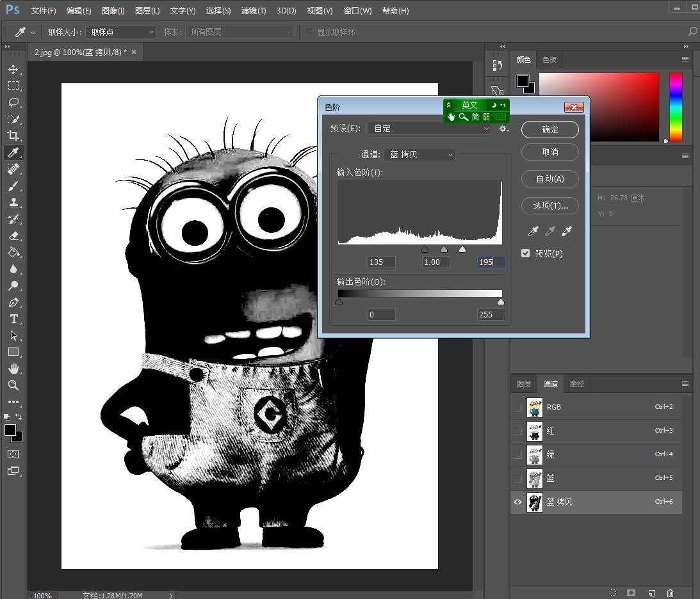This screenshot has height=599, width=700.
Task: Open the History panel icon
Action: coord(498,65)
